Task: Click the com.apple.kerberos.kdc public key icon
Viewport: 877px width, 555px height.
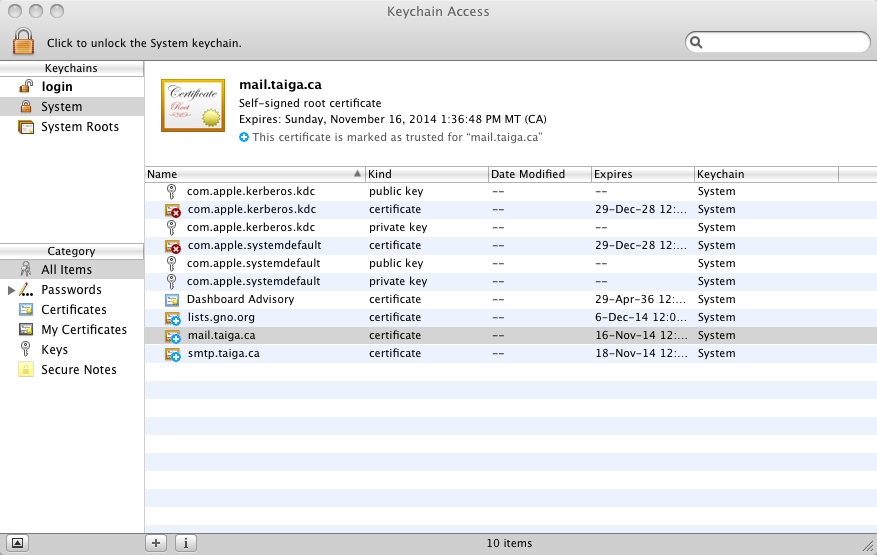Action: pos(172,191)
